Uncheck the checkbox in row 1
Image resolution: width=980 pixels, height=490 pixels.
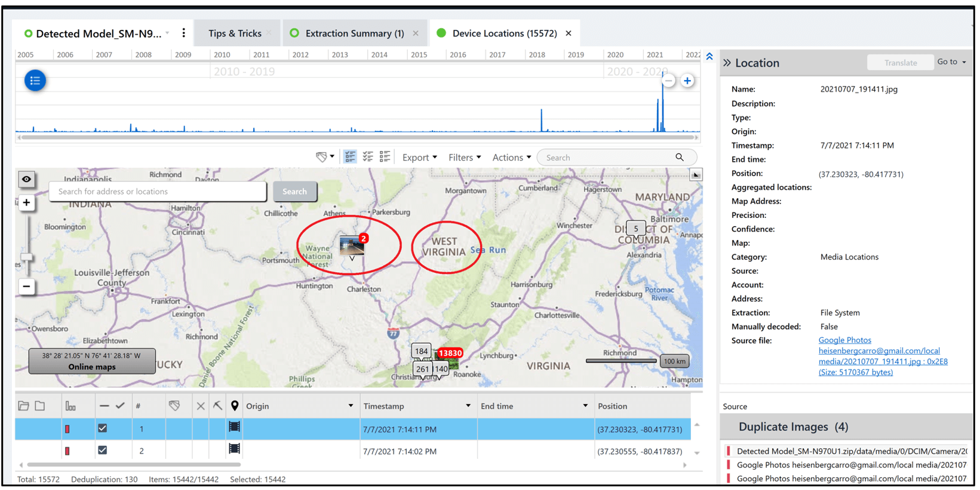click(103, 429)
